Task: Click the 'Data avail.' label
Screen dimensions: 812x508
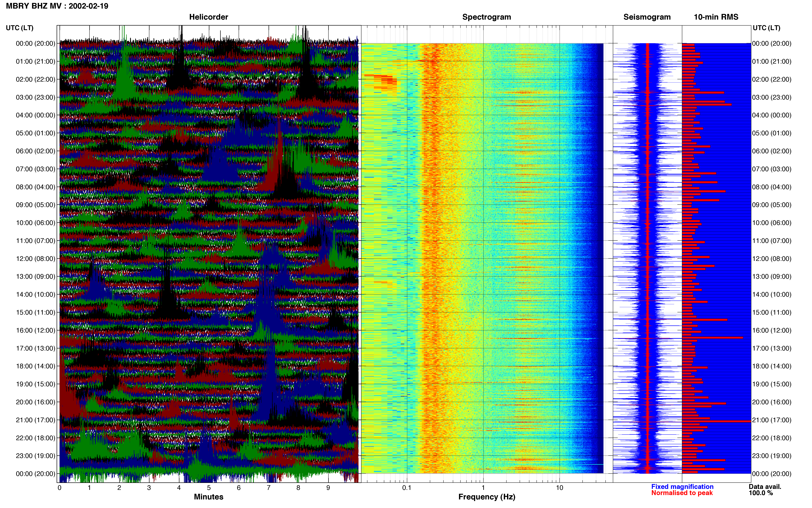Action: point(765,487)
